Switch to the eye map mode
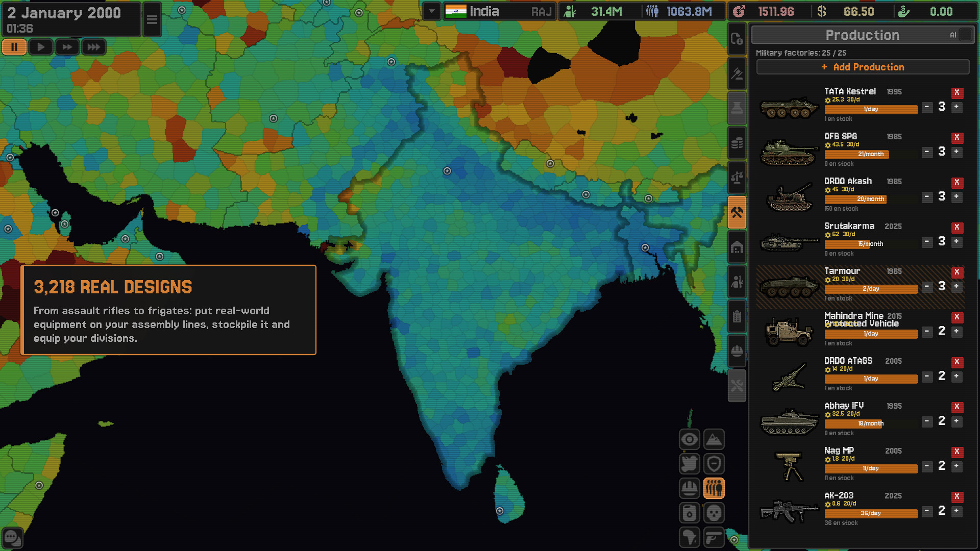This screenshot has height=551, width=980. tap(689, 439)
